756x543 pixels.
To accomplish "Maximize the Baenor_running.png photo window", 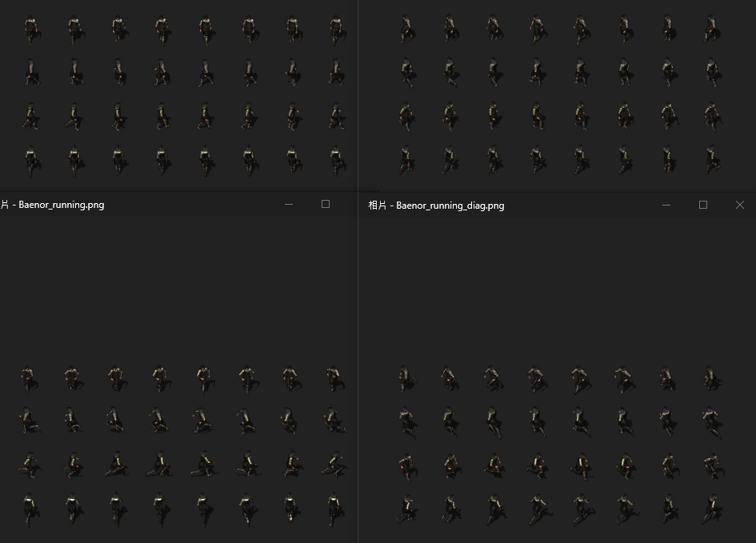I will point(326,204).
